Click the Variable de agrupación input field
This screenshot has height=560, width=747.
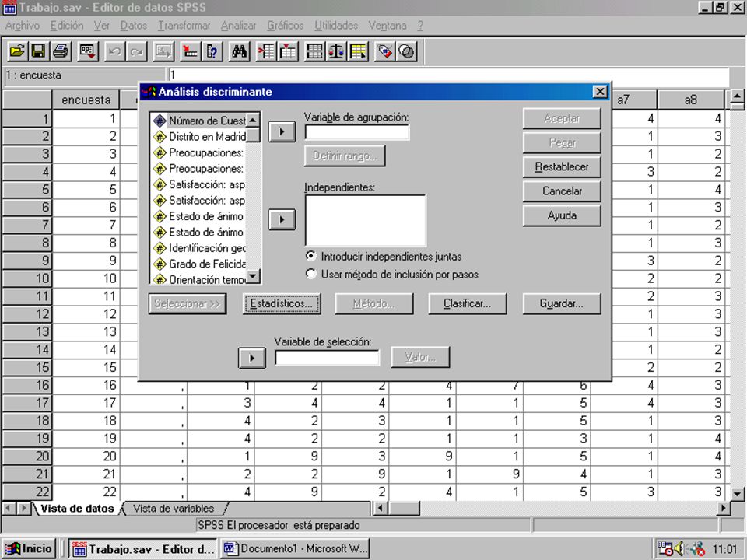tap(357, 132)
